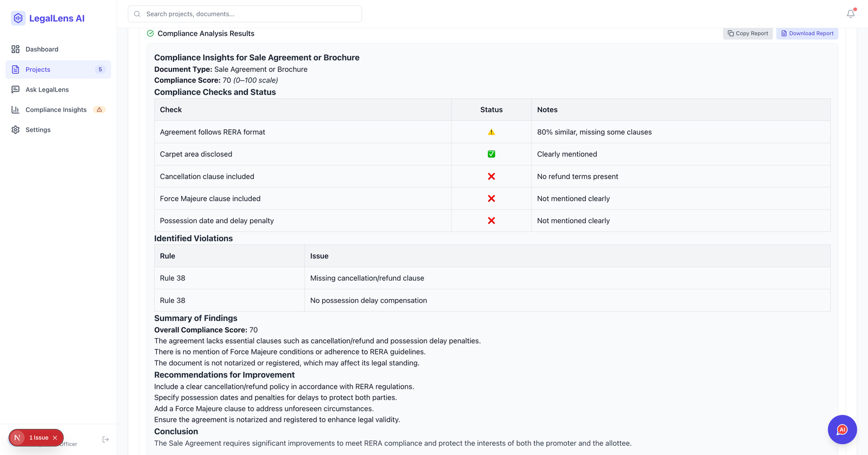868x455 pixels.
Task: Click 'Not mentioned clearly' note in Force Majeure row
Action: (x=573, y=199)
